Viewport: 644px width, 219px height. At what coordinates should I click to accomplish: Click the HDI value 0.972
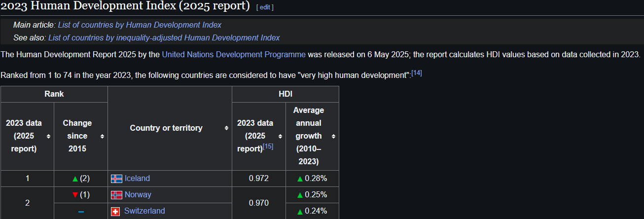click(x=259, y=179)
